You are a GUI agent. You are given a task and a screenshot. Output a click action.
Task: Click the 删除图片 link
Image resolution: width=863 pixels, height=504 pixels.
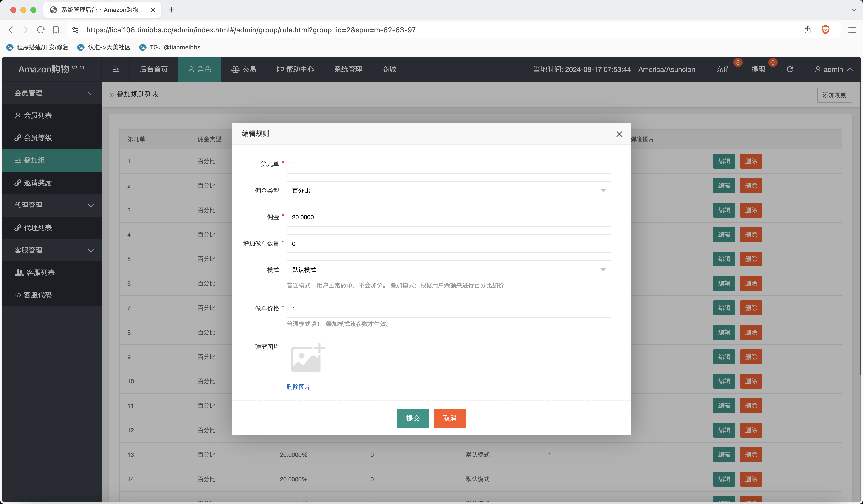[x=298, y=387]
